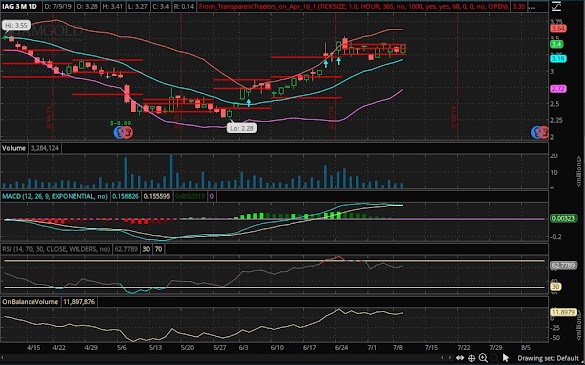This screenshot has height=365, width=585.
Task: Click the scroll chart left arrow
Action: pyautogui.click(x=442, y=358)
